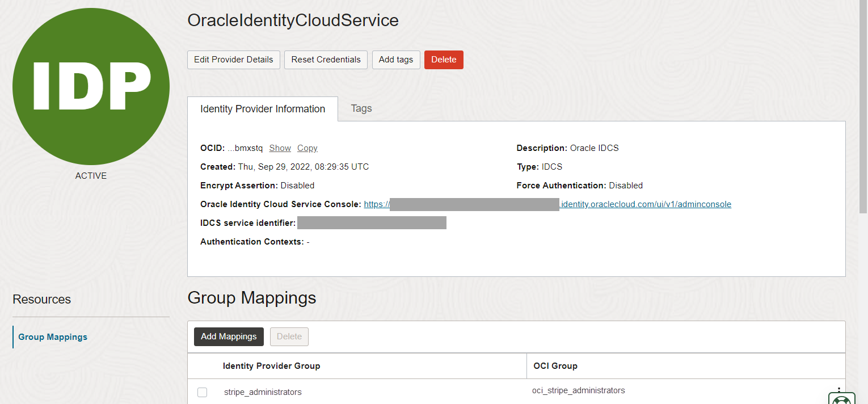Image resolution: width=868 pixels, height=404 pixels.
Task: Delete the identity provider with red button
Action: [444, 60]
